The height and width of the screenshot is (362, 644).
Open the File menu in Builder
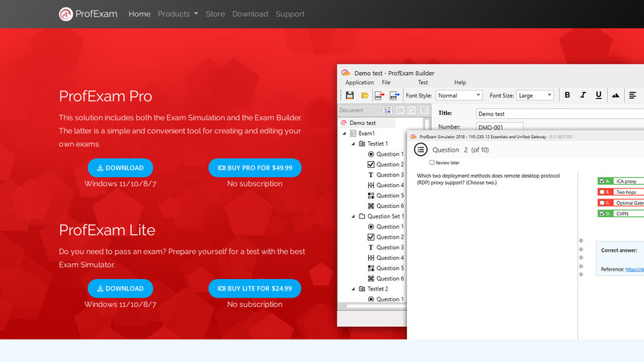386,83
